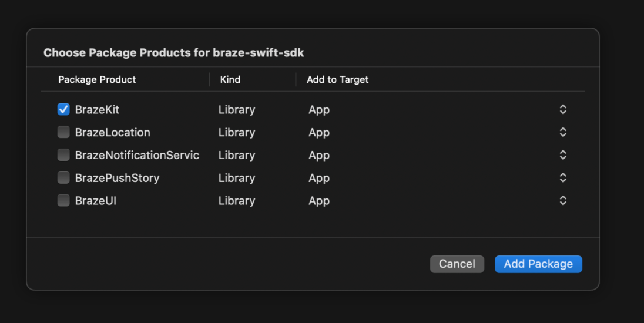The width and height of the screenshot is (644, 323).
Task: Click Library kind in BrazeLocation row
Action: [x=237, y=133]
